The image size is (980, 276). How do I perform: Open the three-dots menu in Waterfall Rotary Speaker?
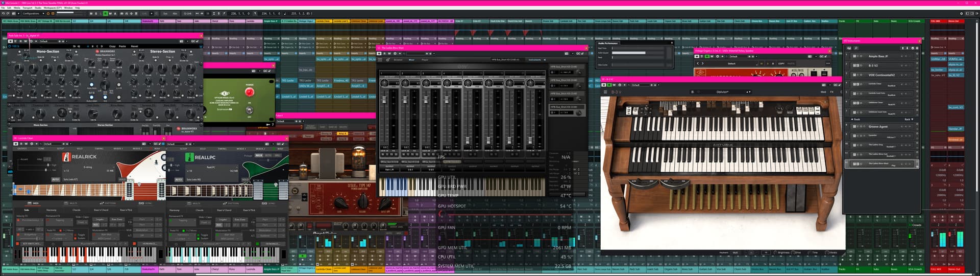pyautogui.click(x=828, y=63)
